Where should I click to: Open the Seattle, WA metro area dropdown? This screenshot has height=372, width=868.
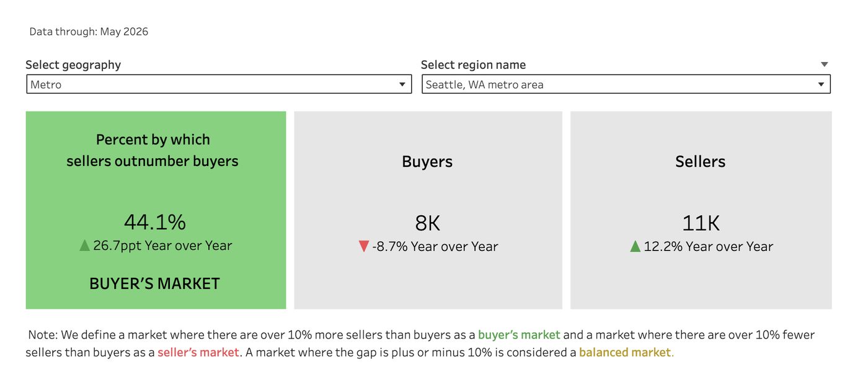pyautogui.click(x=626, y=84)
